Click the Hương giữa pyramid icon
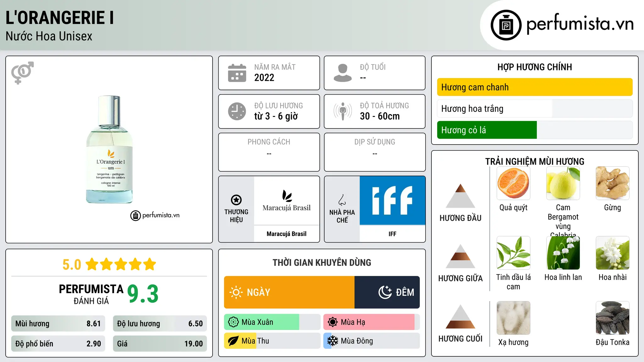The height and width of the screenshot is (362, 644). coord(461,256)
